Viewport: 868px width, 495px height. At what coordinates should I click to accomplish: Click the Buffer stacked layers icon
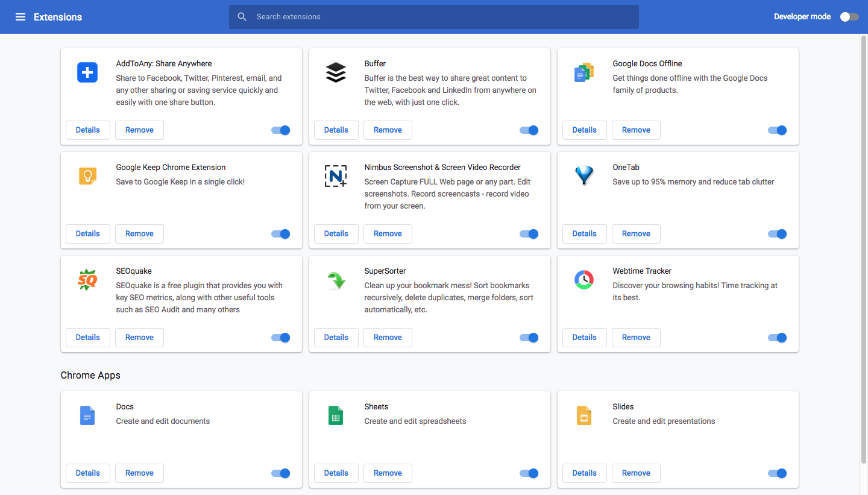(336, 73)
